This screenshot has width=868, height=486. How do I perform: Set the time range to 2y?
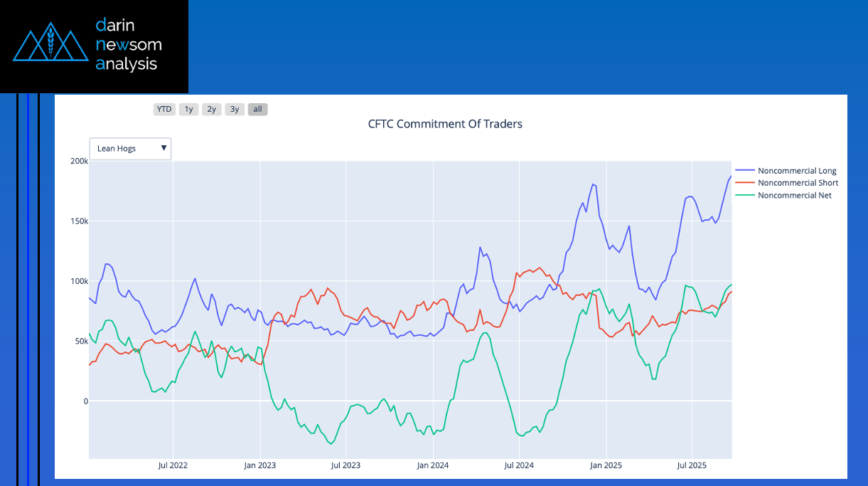[212, 110]
